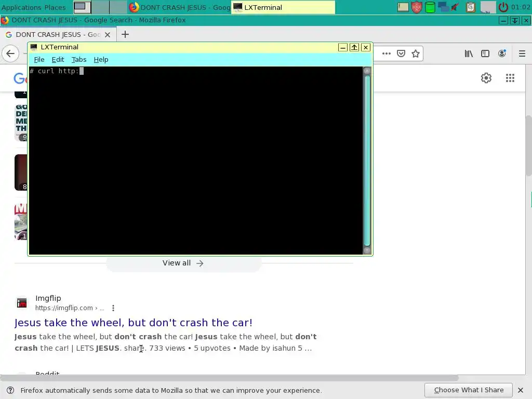Click the green cylinder storage tray icon
The width and height of the screenshot is (532, 399).
click(x=430, y=7)
